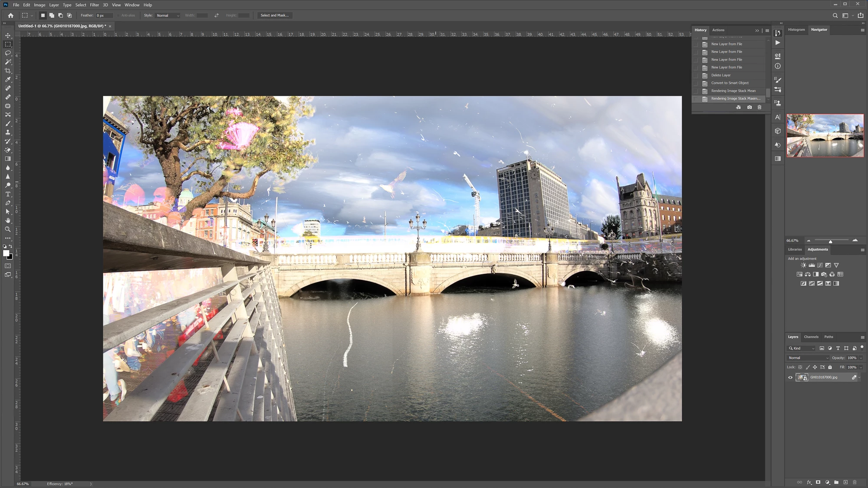Image resolution: width=868 pixels, height=488 pixels.
Task: Click the delete layer trash icon
Action: (855, 482)
